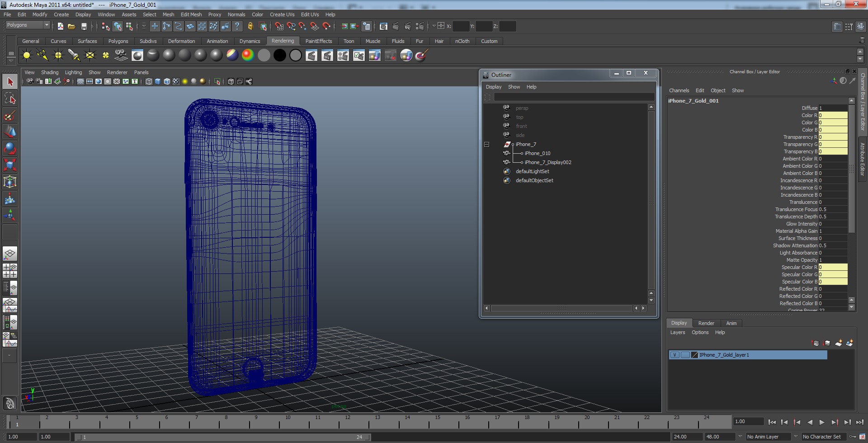This screenshot has width=868, height=443.
Task: Enable snap to grids magnet icon
Action: point(279,26)
